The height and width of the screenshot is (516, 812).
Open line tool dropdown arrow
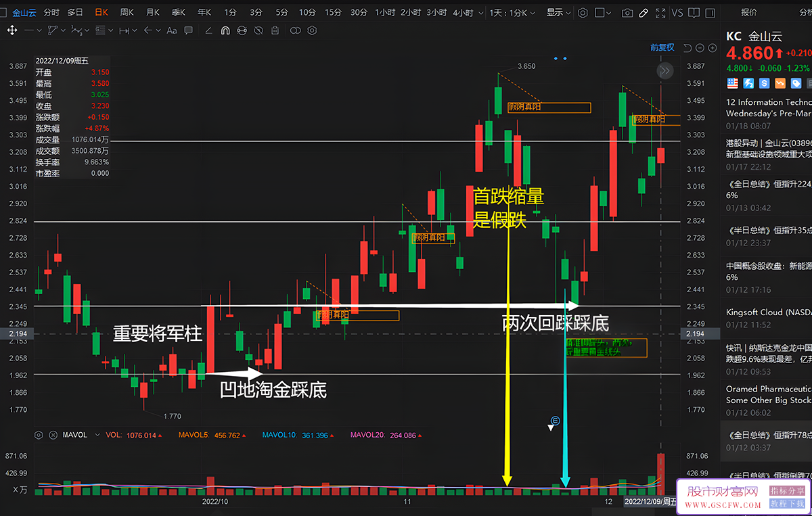tap(39, 30)
